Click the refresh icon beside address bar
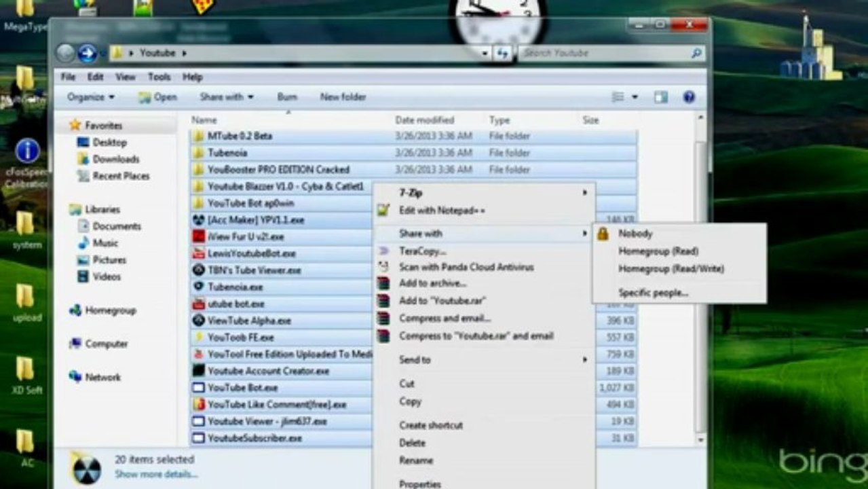 (503, 53)
